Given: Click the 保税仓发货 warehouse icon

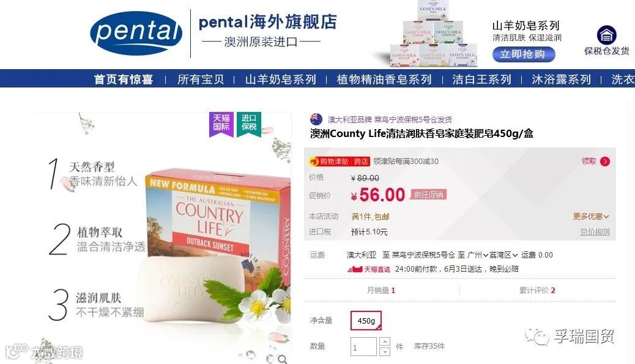Looking at the screenshot, I should (606, 35).
